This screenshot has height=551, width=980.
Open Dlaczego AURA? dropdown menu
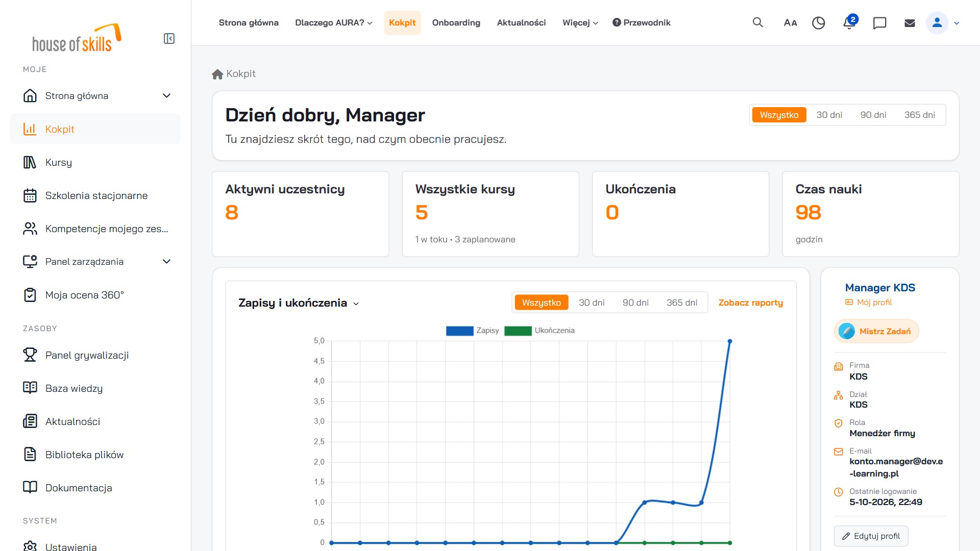pyautogui.click(x=334, y=23)
